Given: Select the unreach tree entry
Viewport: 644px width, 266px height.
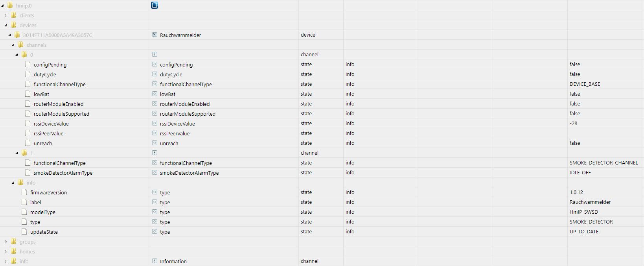Looking at the screenshot, I should (x=43, y=143).
